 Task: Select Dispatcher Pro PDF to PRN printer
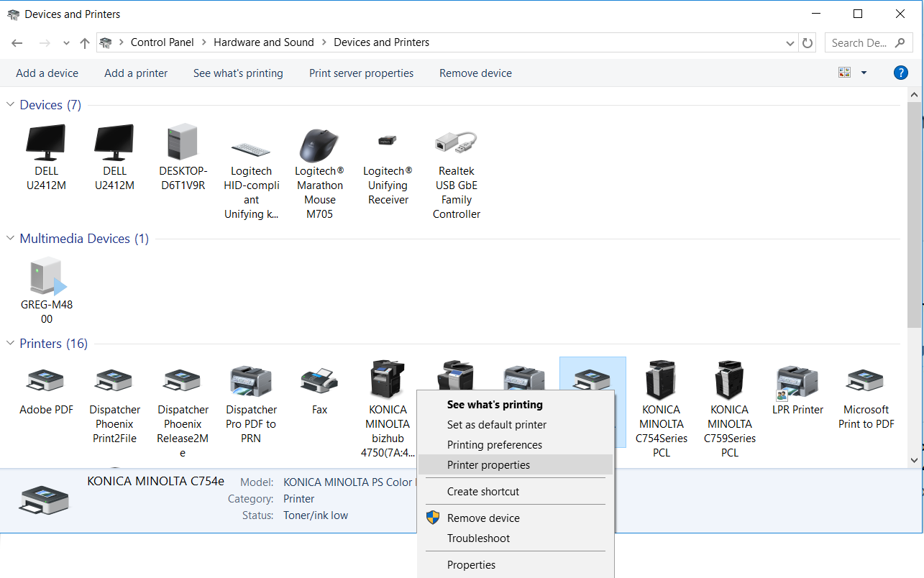[251, 381]
